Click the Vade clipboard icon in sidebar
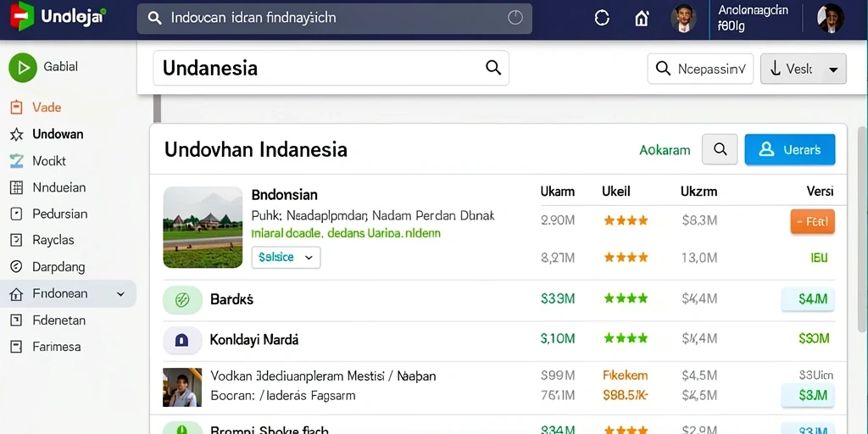 click(x=17, y=108)
